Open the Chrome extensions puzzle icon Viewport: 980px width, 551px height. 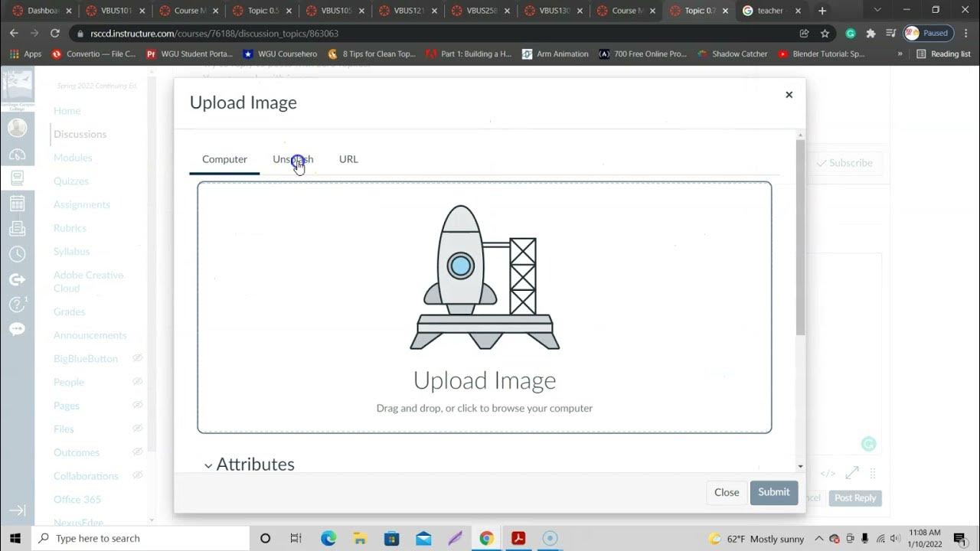871,34
